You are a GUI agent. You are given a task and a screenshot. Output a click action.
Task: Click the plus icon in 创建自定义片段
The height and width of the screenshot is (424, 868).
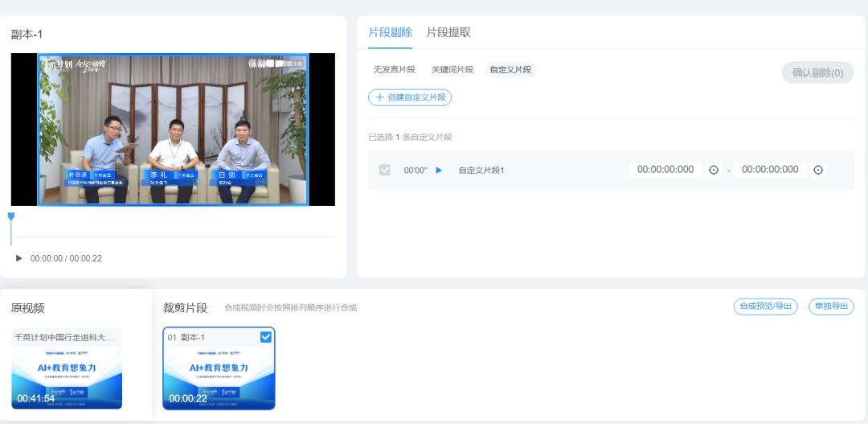pyautogui.click(x=380, y=97)
